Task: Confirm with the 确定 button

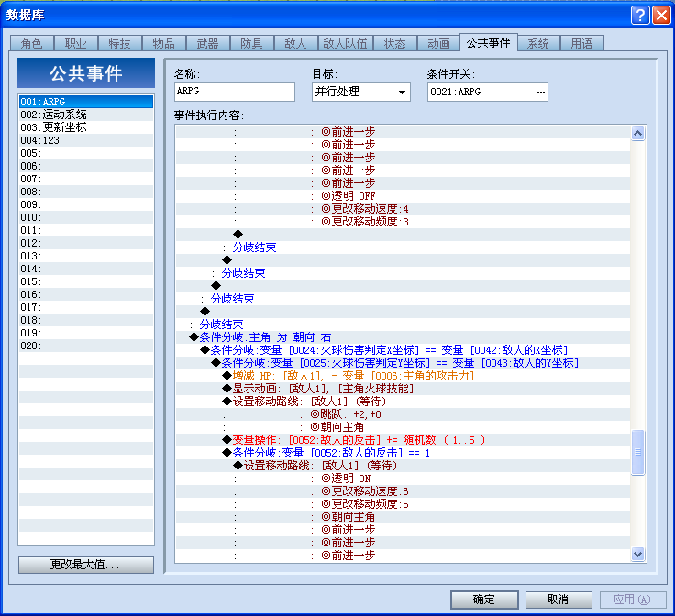Action: (484, 599)
